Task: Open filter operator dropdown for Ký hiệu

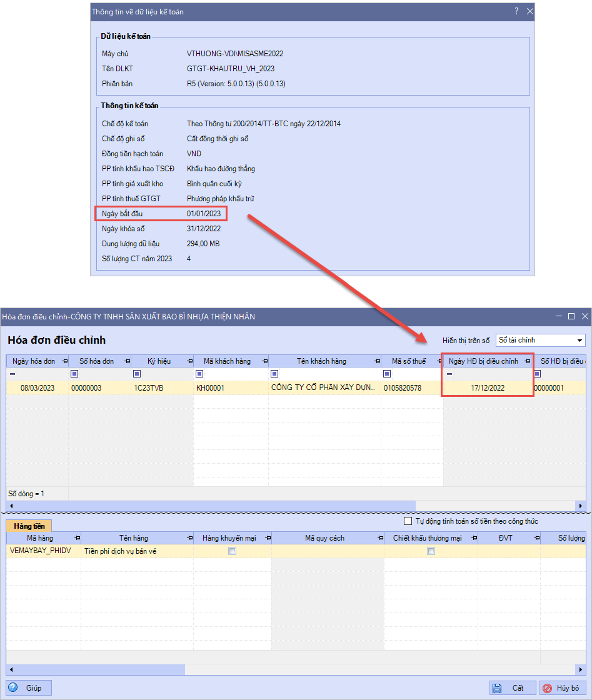Action: [137, 374]
